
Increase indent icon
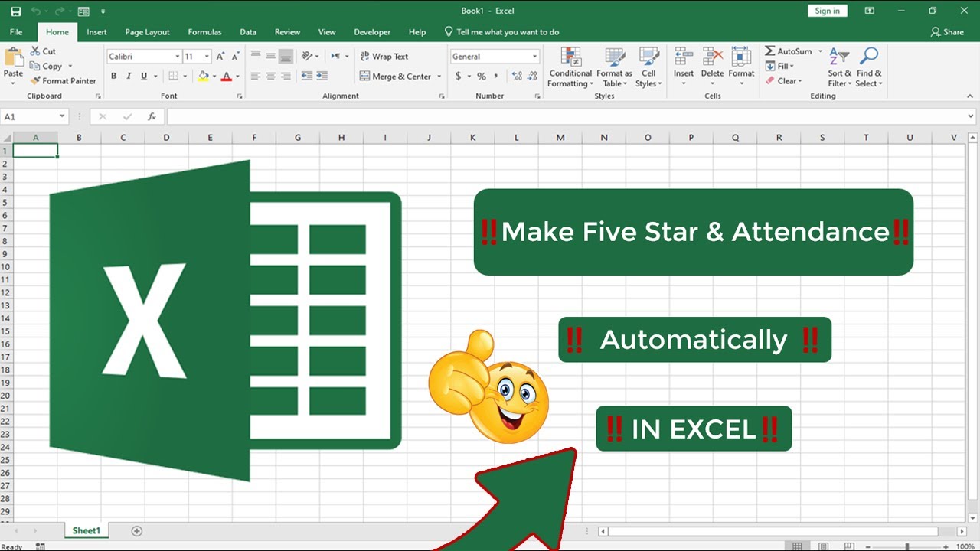point(322,76)
